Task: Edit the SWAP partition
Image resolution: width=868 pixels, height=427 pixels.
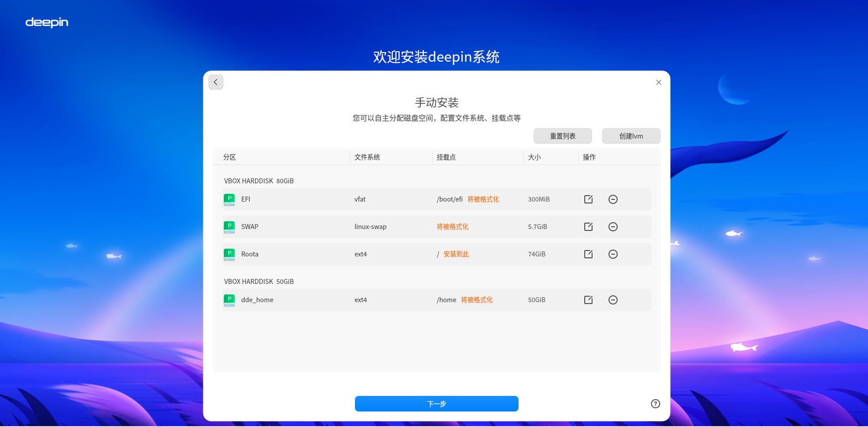Action: 588,227
